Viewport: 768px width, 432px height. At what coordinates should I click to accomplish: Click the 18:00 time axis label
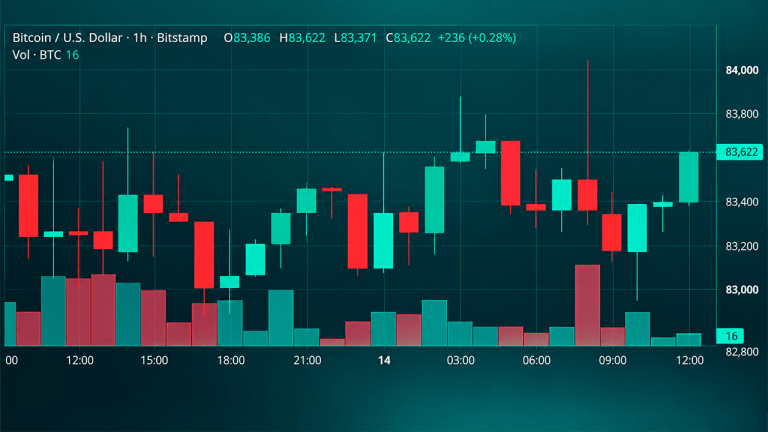click(231, 360)
